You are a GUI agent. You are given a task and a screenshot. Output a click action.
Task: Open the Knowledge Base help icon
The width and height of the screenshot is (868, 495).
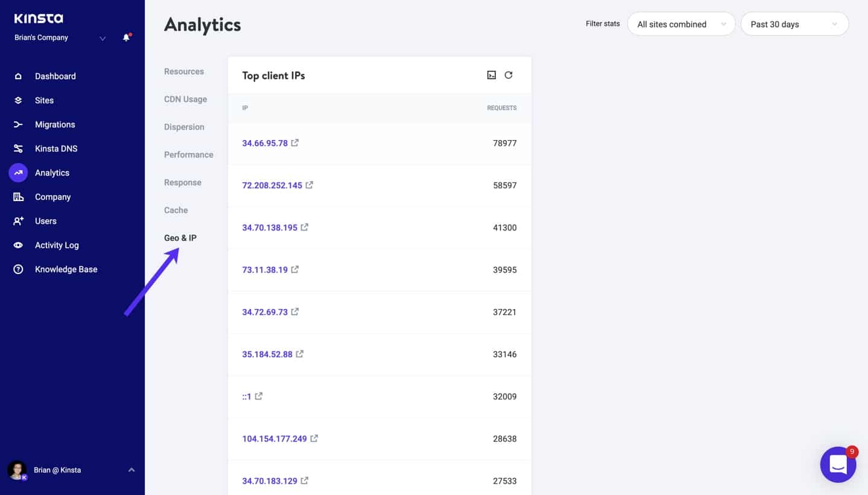tap(17, 269)
